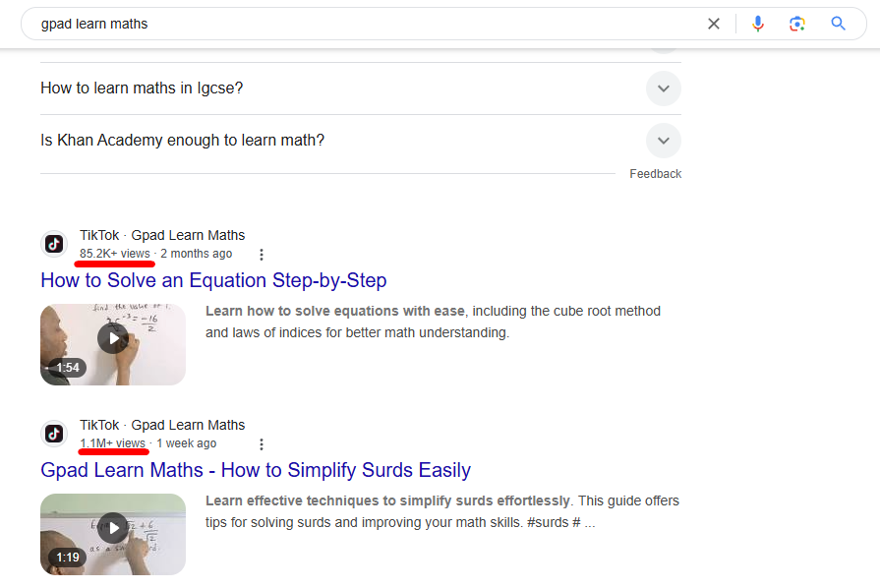Click 'TikTok · Gpad Learn Maths' source above the Surds result
This screenshot has height=588, width=880.
tap(162, 425)
